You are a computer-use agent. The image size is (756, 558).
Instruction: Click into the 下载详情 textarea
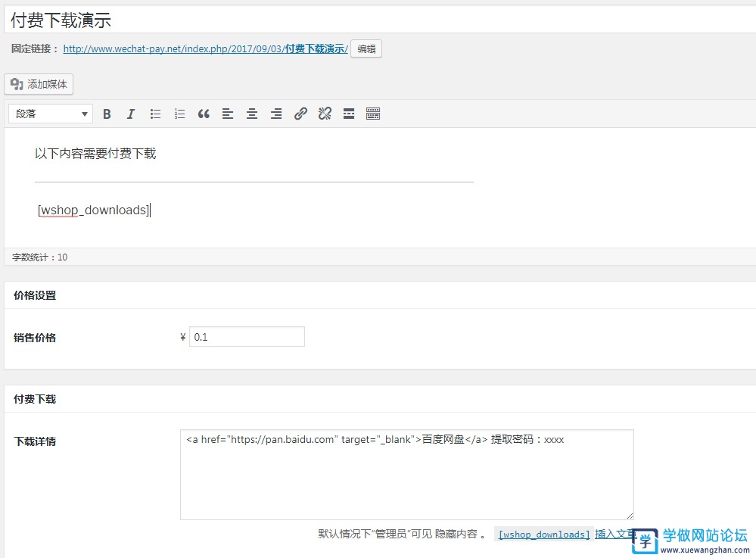(406, 475)
